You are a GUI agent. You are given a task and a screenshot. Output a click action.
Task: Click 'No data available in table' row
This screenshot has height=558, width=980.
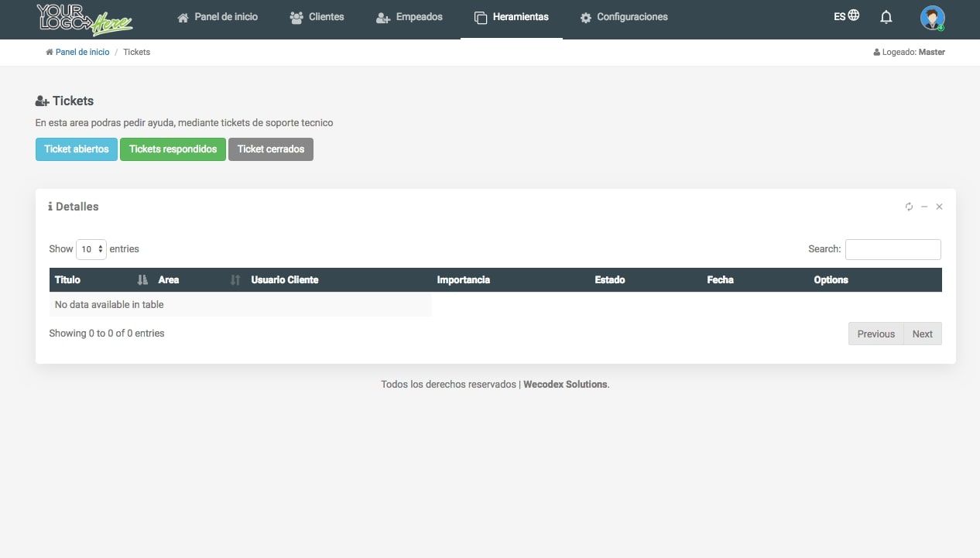(241, 304)
